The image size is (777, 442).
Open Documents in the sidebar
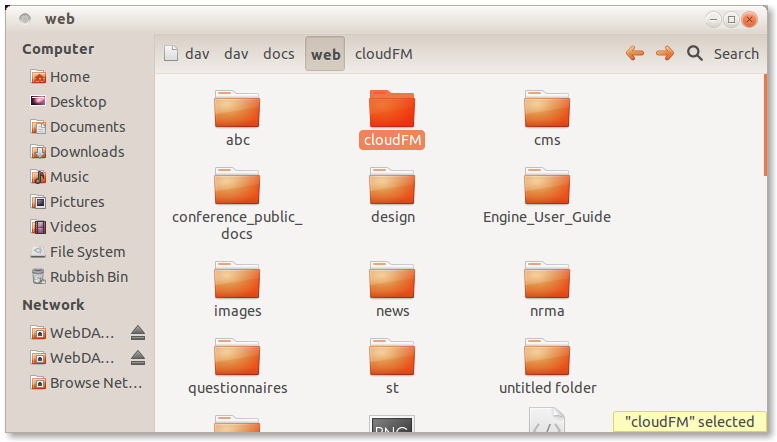coord(77,127)
